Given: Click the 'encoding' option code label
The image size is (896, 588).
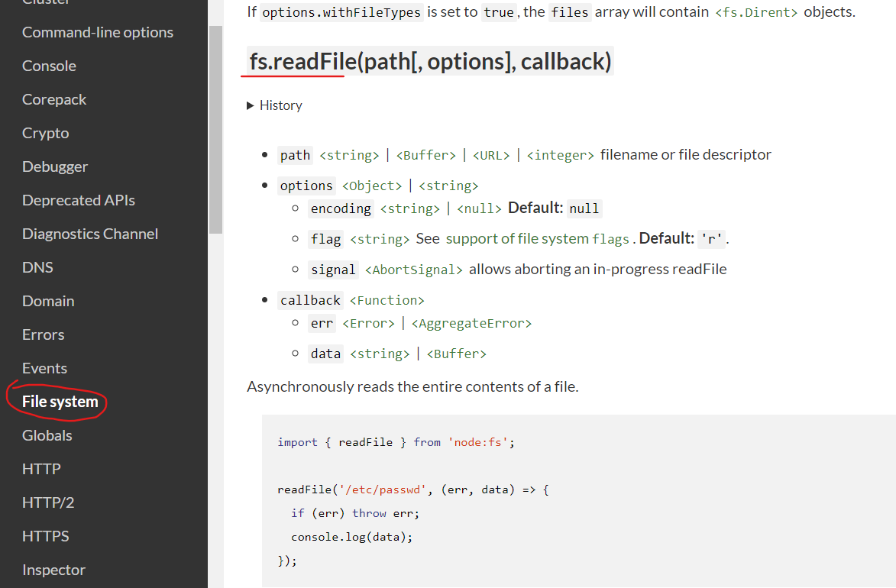Looking at the screenshot, I should (341, 209).
